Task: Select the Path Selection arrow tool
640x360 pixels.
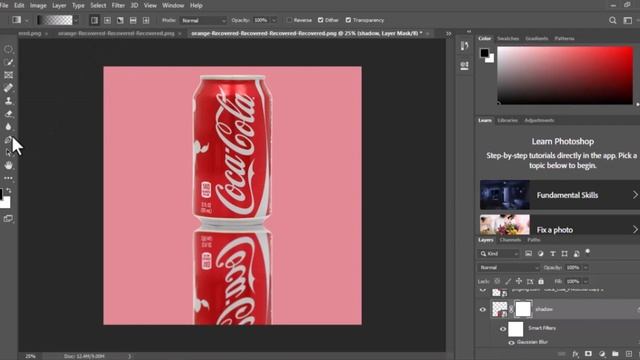Action: pos(8,153)
